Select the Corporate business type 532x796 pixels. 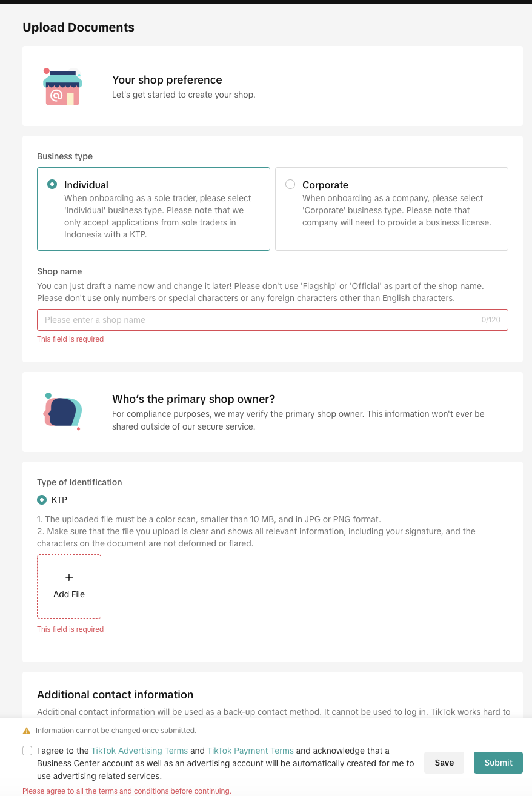(291, 185)
